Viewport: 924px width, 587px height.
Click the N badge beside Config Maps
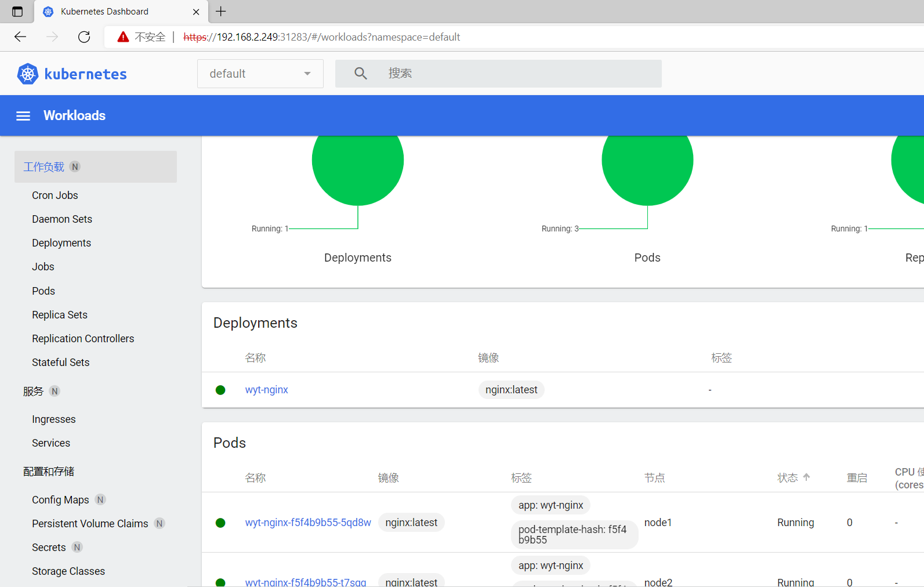pos(100,499)
